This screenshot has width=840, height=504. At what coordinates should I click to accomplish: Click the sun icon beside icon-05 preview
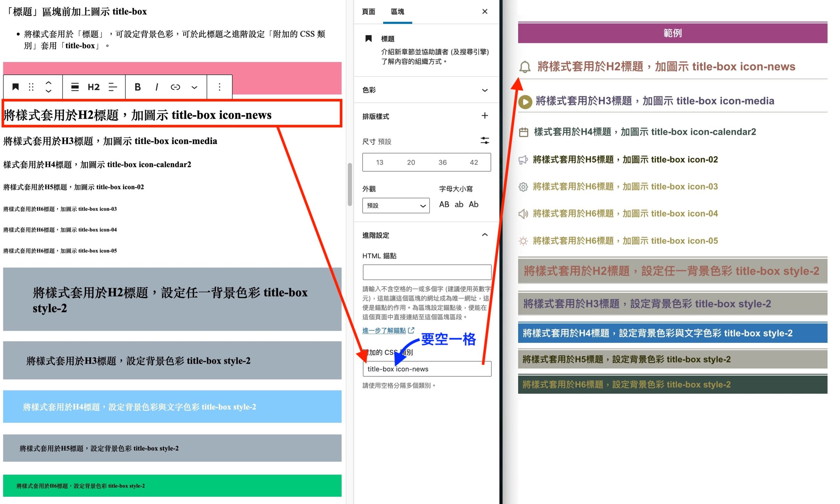coord(523,241)
